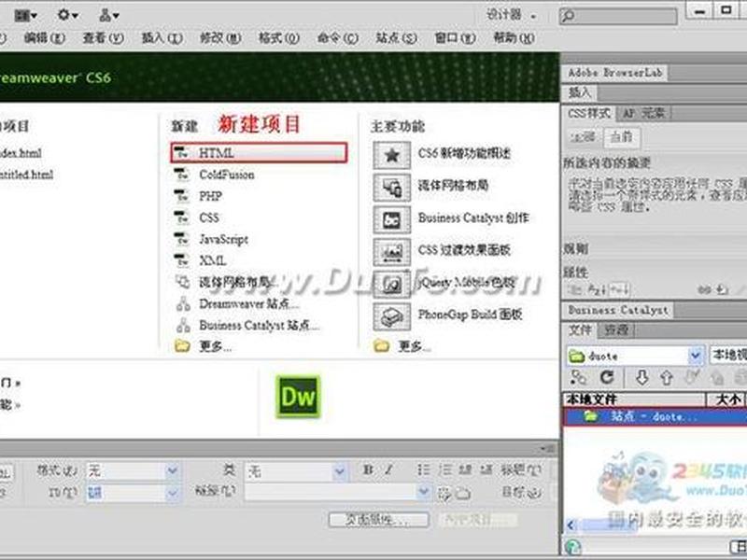Click the HTML new document icon
Viewport: 747px width, 560px height.
[181, 153]
